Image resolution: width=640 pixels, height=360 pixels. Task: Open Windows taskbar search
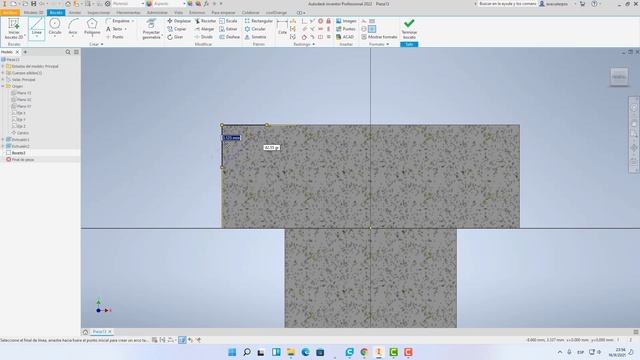coord(247,352)
